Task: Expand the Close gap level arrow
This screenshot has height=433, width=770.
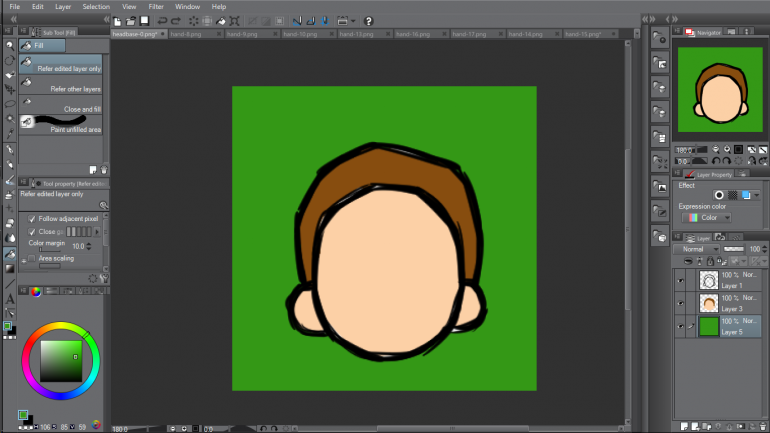Action: tap(97, 232)
